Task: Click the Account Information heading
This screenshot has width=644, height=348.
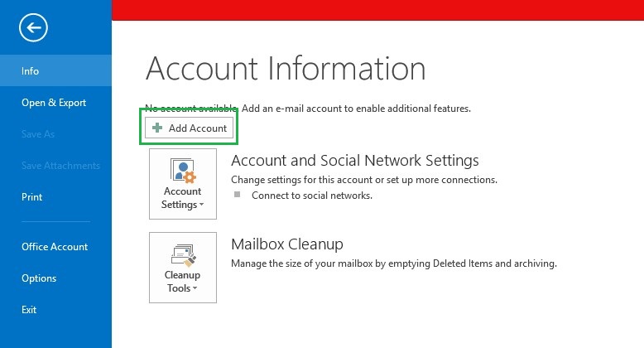Action: coord(286,68)
